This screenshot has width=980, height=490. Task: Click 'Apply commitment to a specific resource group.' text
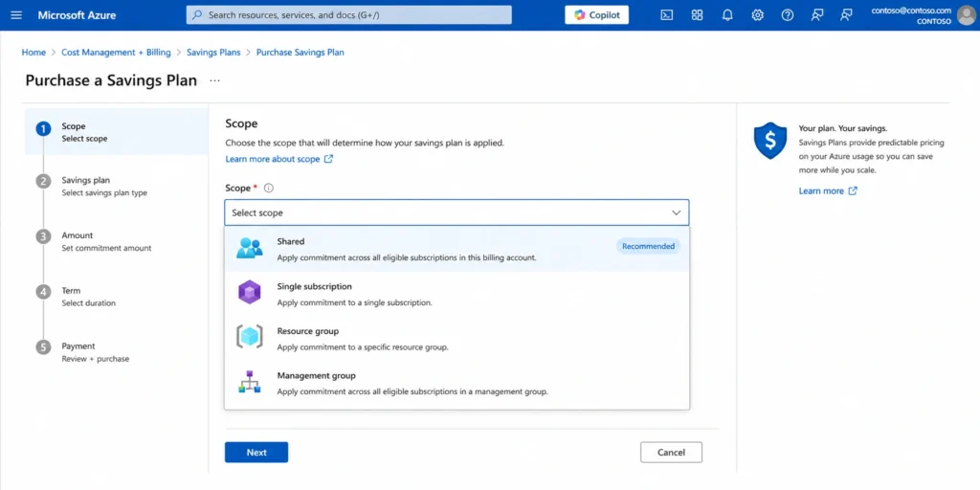(363, 346)
